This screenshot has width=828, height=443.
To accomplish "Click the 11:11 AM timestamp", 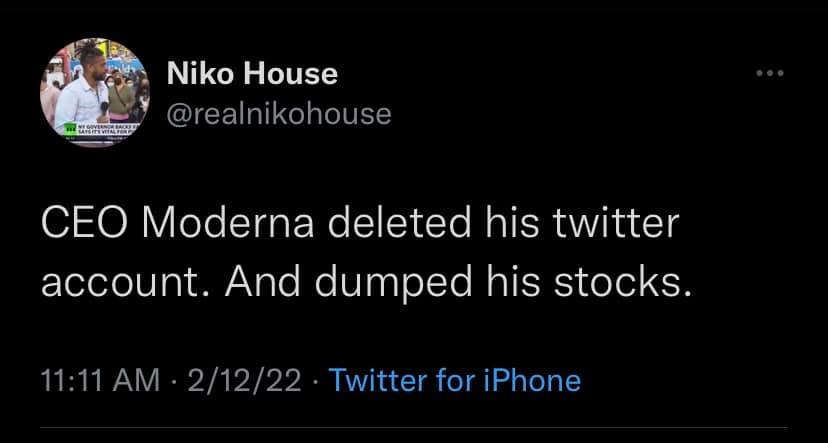I will pos(100,380).
